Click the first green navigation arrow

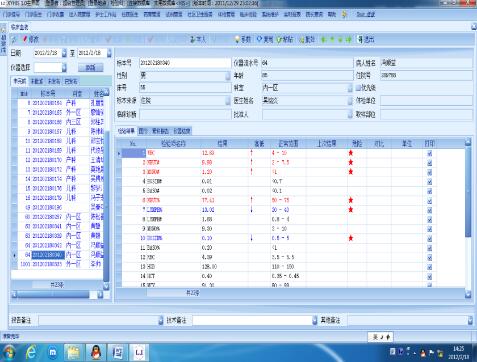tap(323, 39)
